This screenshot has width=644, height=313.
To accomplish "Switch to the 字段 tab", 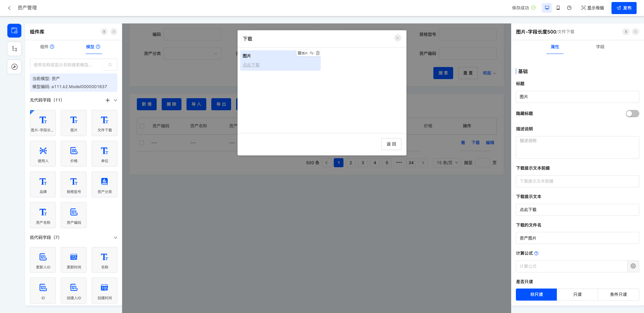I will 600,47.
